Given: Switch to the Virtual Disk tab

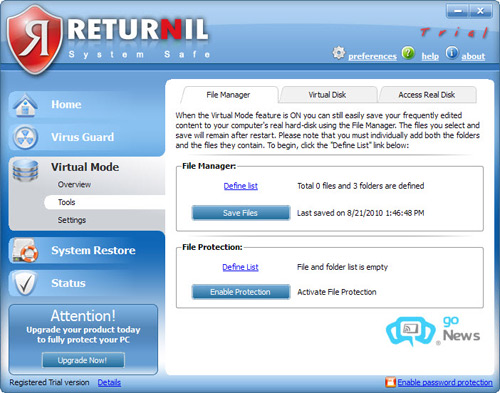Looking at the screenshot, I should point(327,95).
